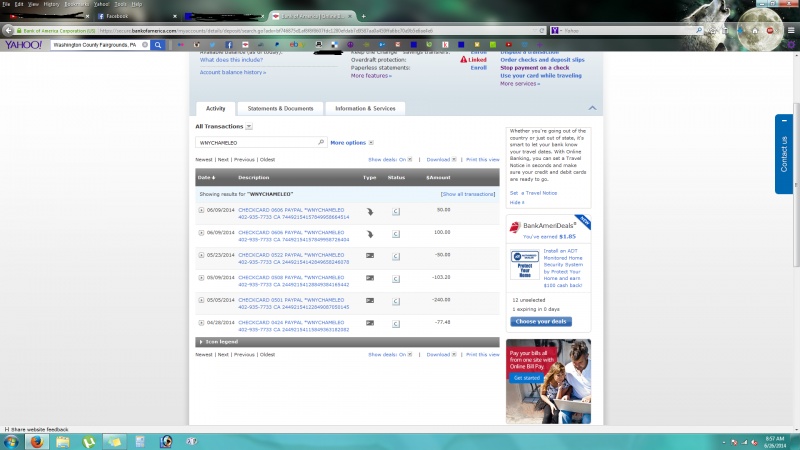Click the blue Yahoo toolbar search button
Image resolution: width=800 pixels, height=450 pixels.
coord(158,45)
